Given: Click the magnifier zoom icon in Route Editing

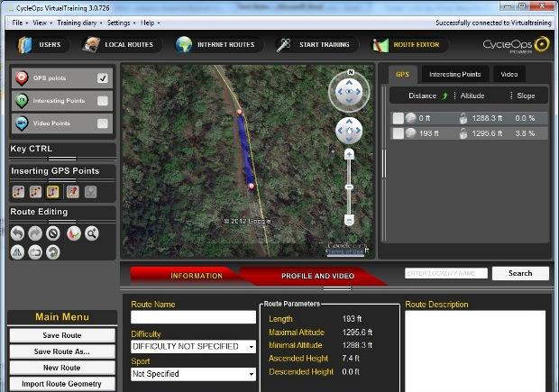Looking at the screenshot, I should coord(90,233).
